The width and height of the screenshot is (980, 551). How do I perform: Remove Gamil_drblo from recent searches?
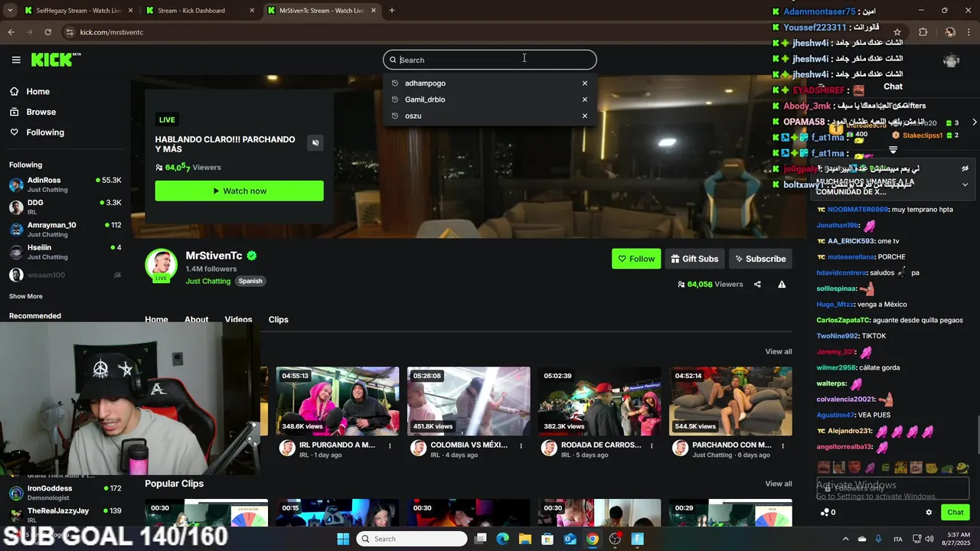coord(585,99)
